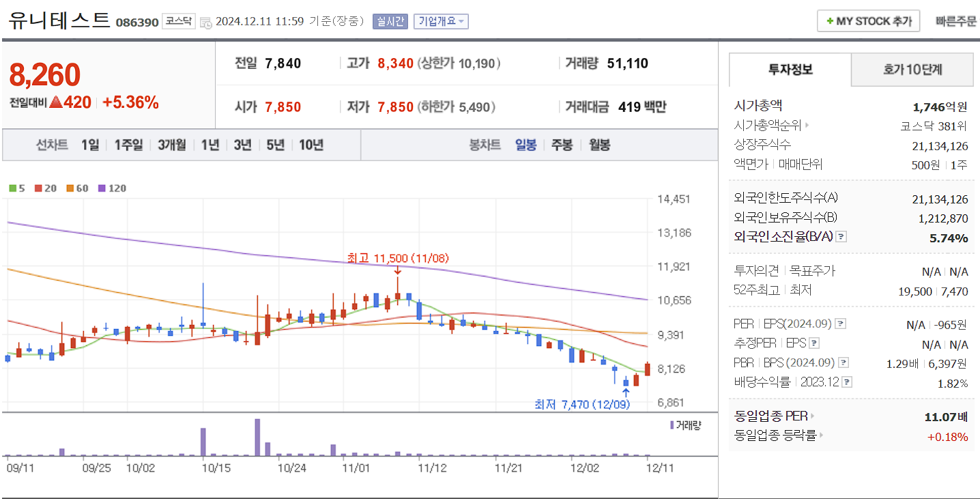Click the arrow icon after 시가총액순위
The image size is (980, 499).
(x=807, y=126)
